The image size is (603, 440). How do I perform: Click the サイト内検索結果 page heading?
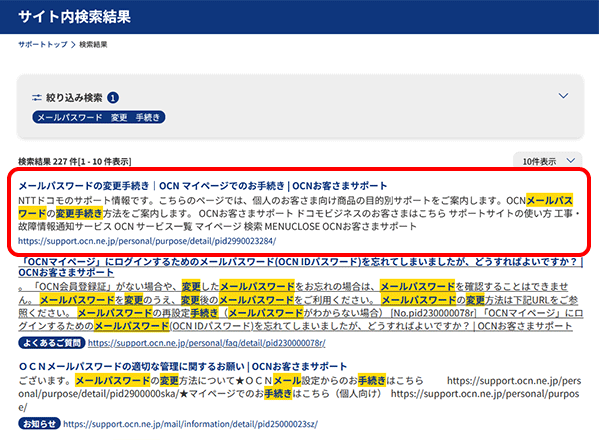click(x=75, y=17)
